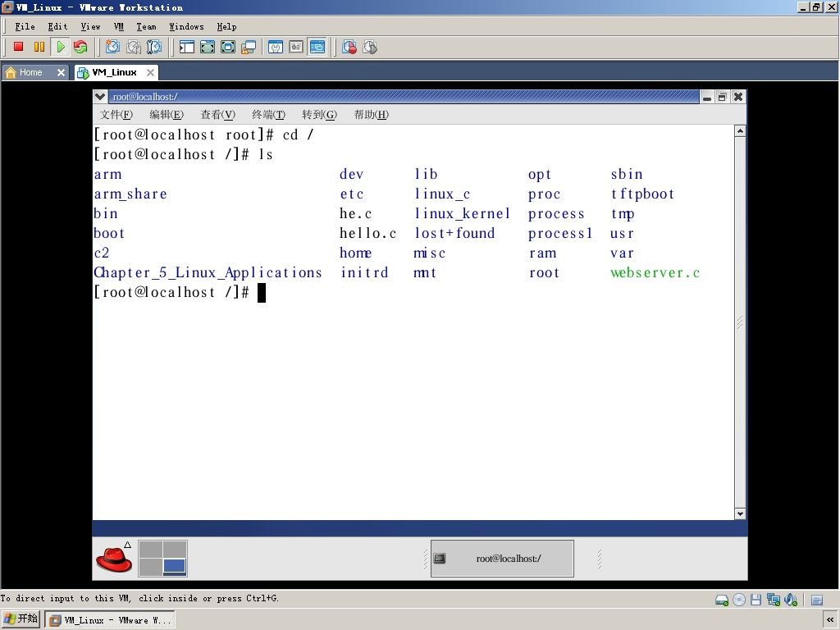Maximize the terminal window
Screen dimensions: 840x630
(722, 97)
